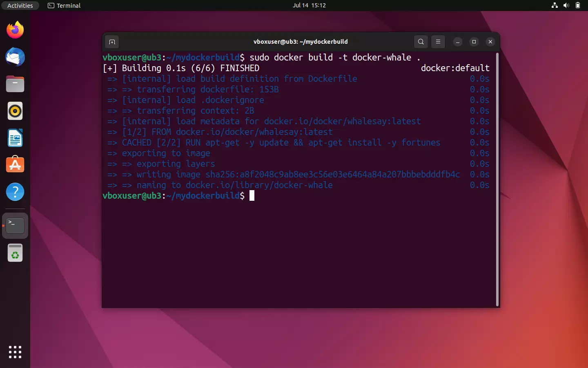This screenshot has height=368, width=588.
Task: Check the battery status indicator
Action: click(x=578, y=5)
